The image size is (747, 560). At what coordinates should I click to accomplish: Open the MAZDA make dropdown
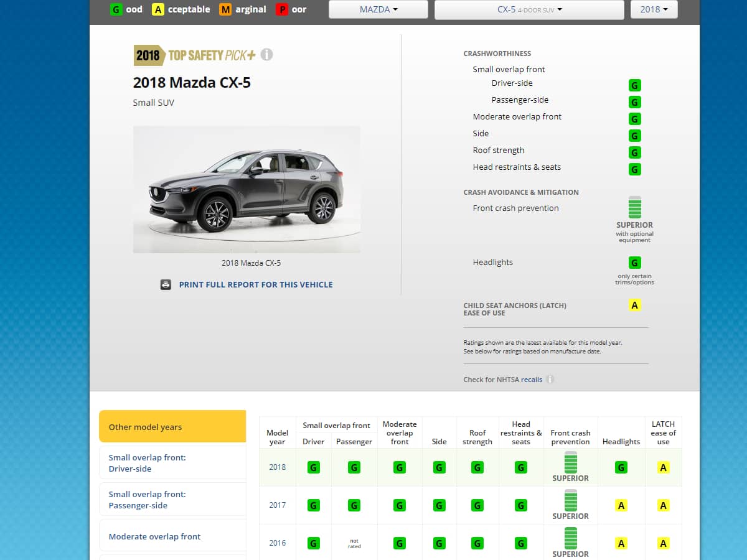(x=378, y=9)
